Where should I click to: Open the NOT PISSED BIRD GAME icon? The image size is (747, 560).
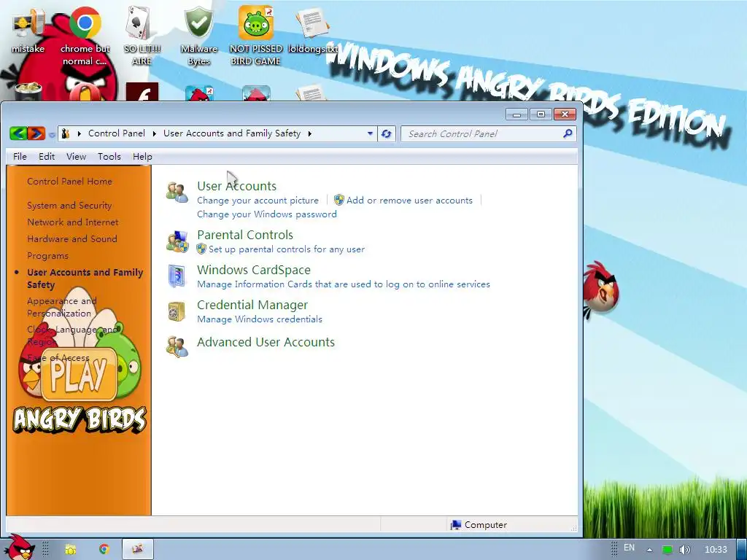coord(256,36)
